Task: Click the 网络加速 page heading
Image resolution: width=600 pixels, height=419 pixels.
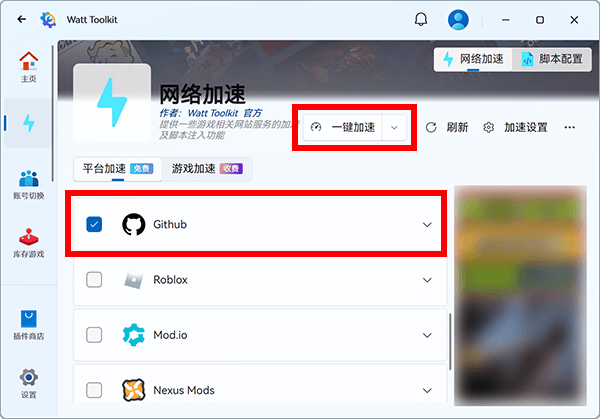Action: [x=202, y=94]
